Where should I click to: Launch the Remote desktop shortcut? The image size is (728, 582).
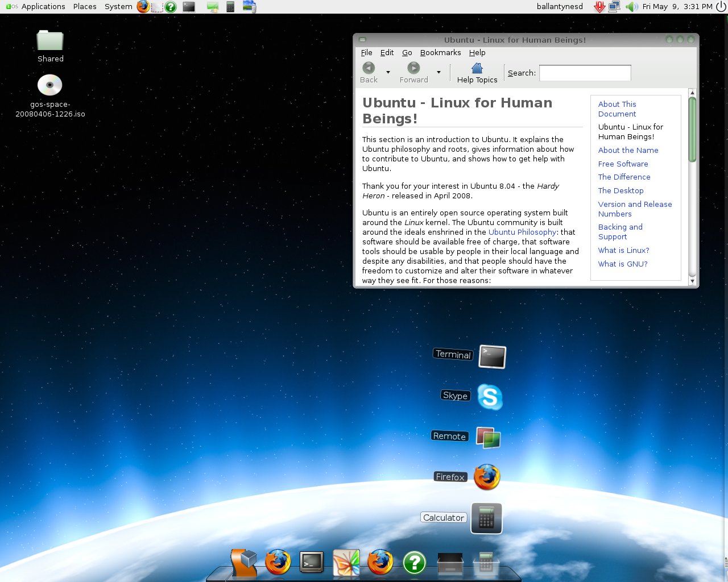click(x=487, y=438)
